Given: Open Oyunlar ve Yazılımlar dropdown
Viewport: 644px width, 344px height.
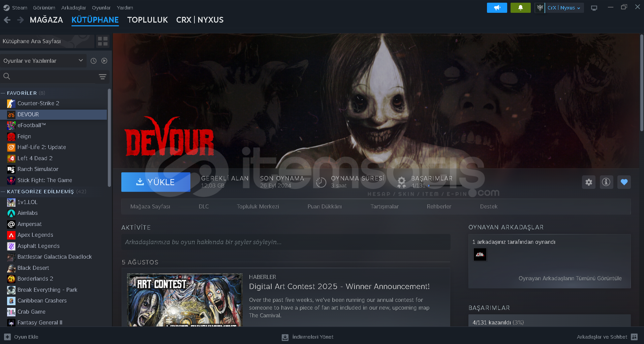Looking at the screenshot, I should (43, 61).
